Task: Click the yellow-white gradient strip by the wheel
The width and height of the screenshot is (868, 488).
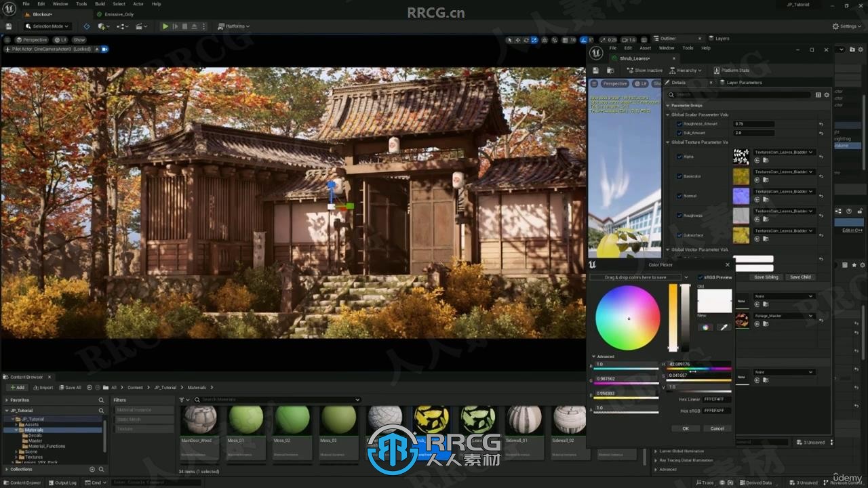Action: point(673,317)
